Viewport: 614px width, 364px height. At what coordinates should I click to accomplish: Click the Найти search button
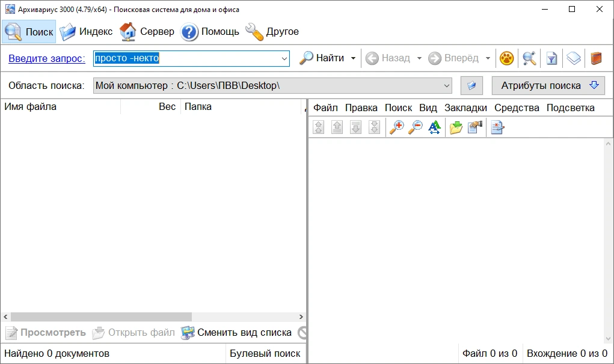[x=322, y=58]
